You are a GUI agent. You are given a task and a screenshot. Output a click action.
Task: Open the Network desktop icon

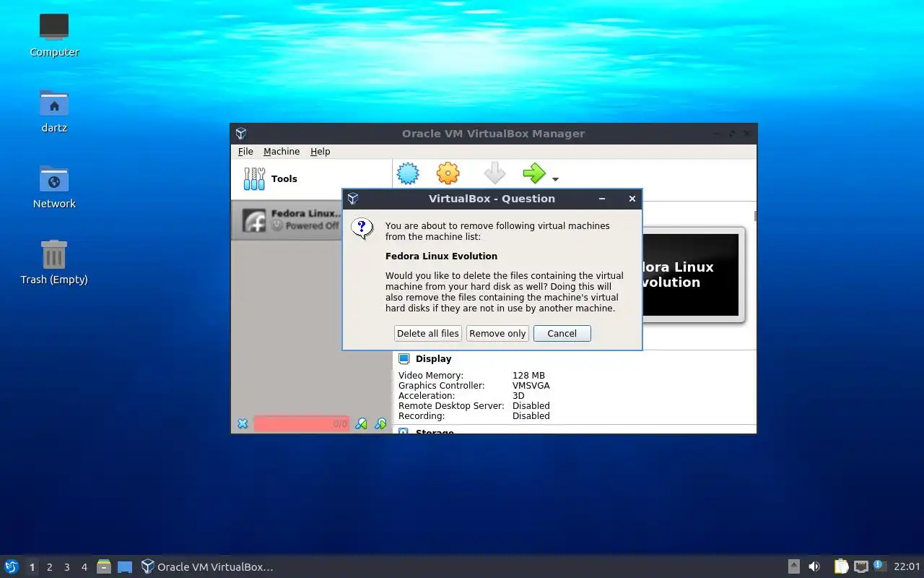point(54,186)
